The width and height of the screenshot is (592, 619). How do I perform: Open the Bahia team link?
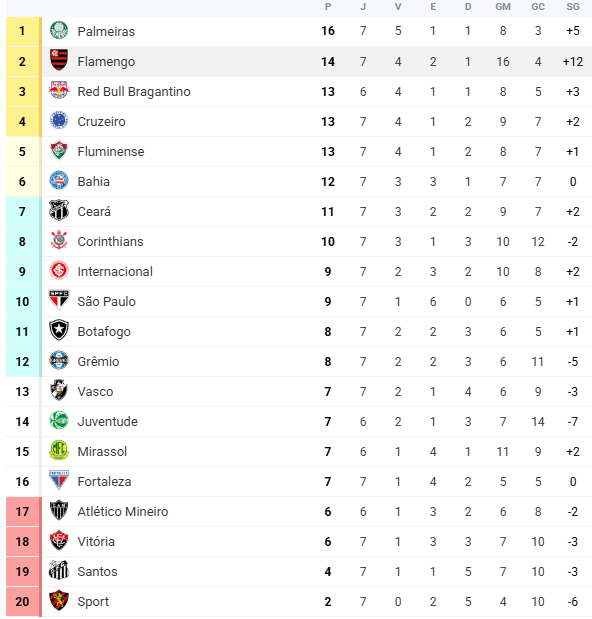click(x=94, y=182)
